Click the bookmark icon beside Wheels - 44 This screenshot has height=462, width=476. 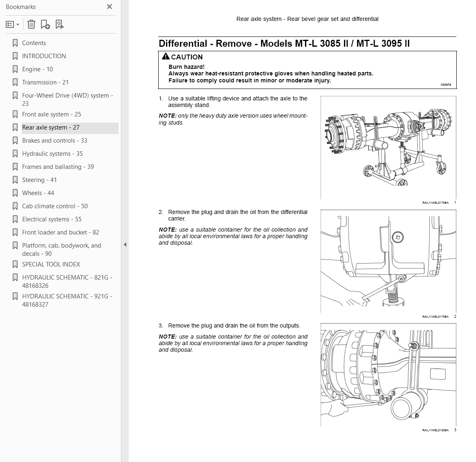tap(15, 193)
